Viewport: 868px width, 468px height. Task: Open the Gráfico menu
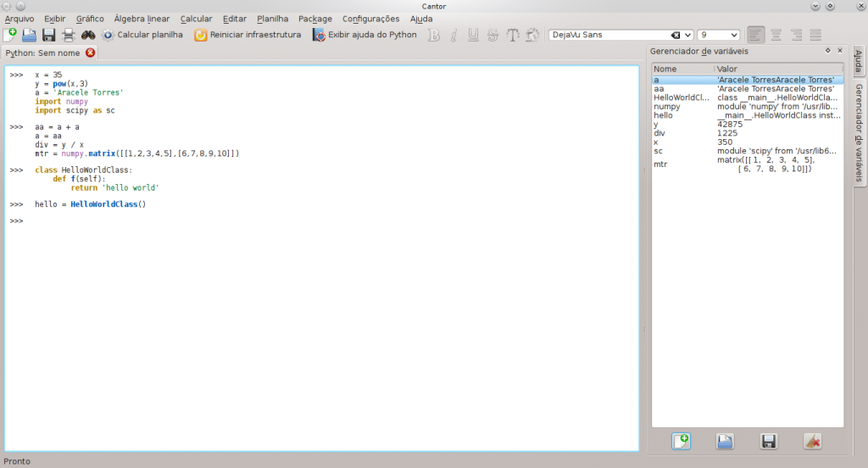point(90,19)
